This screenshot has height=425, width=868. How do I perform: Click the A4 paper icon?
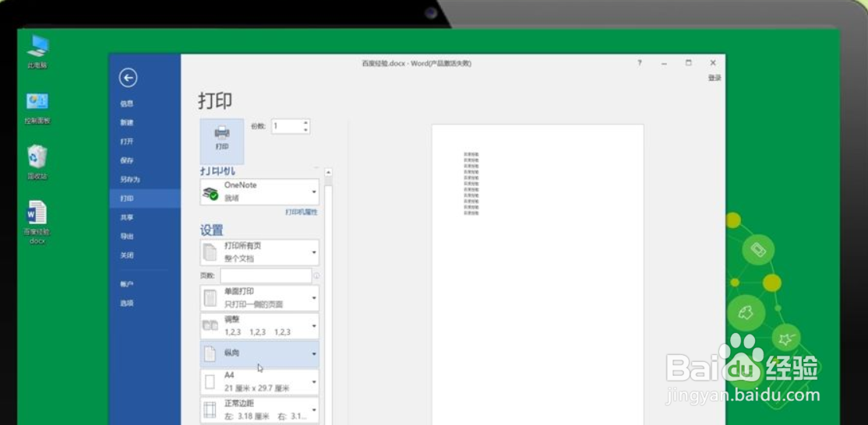pyautogui.click(x=210, y=382)
